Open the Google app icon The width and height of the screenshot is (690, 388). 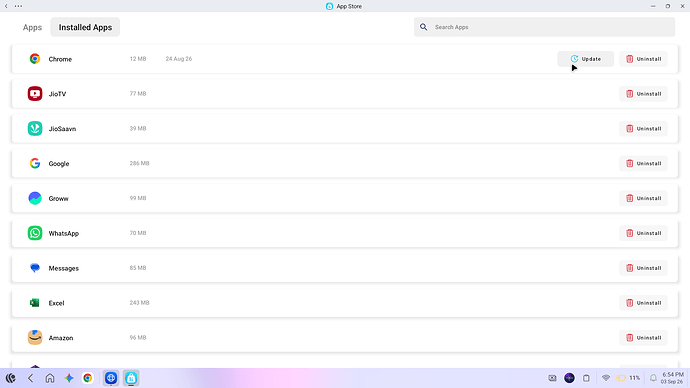click(35, 163)
